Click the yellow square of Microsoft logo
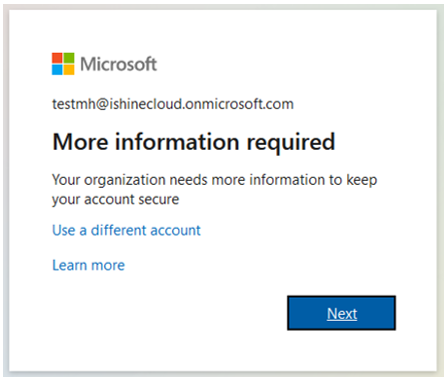 click(69, 70)
